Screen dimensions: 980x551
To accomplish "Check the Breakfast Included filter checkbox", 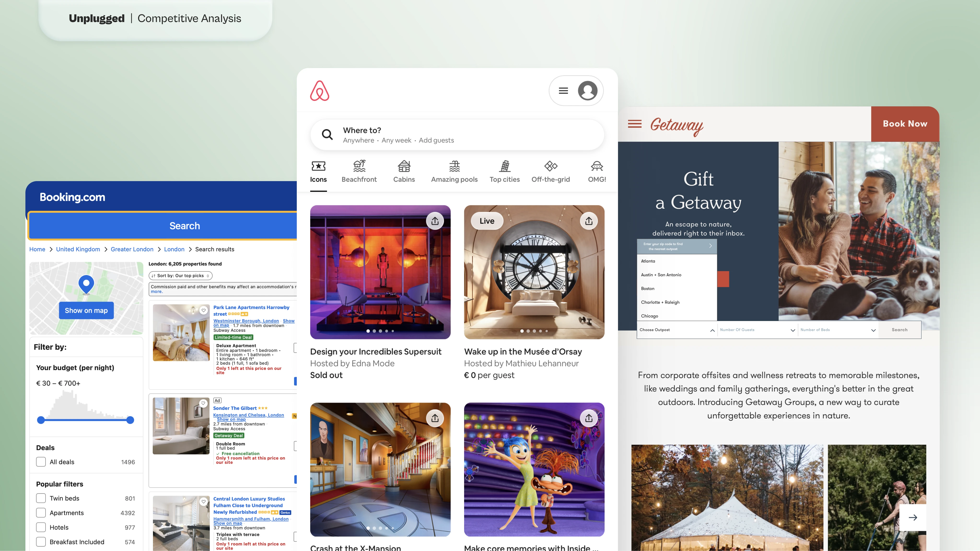I will [x=41, y=541].
